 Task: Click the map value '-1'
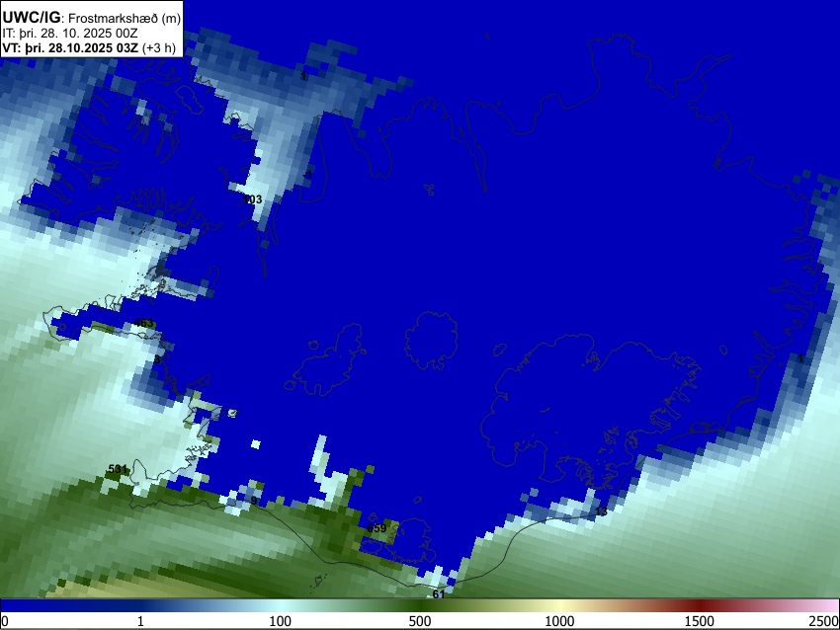307,175
